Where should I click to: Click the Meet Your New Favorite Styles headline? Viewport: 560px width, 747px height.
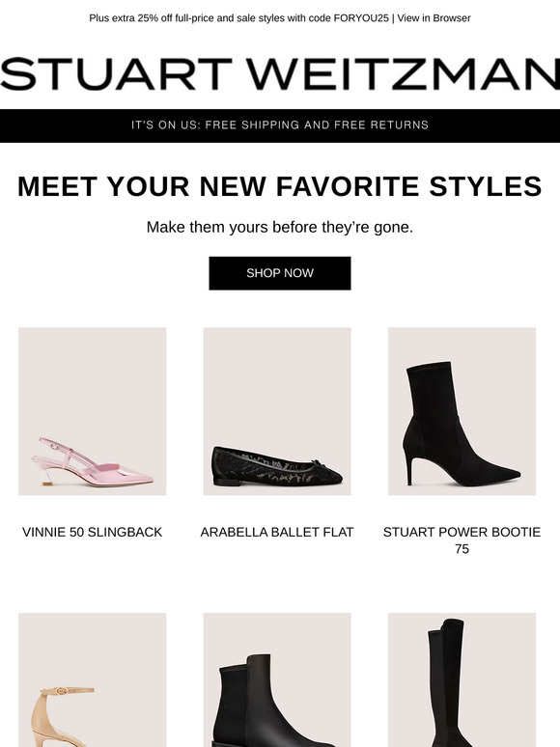click(x=280, y=186)
